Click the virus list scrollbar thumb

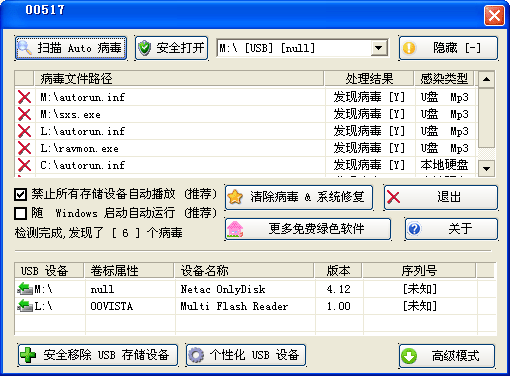[x=486, y=117]
